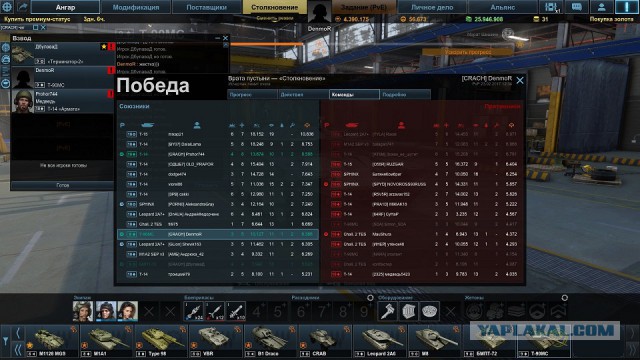Click the third equipment slot round icon
Screen dimensions: 640x360
pos(430,311)
